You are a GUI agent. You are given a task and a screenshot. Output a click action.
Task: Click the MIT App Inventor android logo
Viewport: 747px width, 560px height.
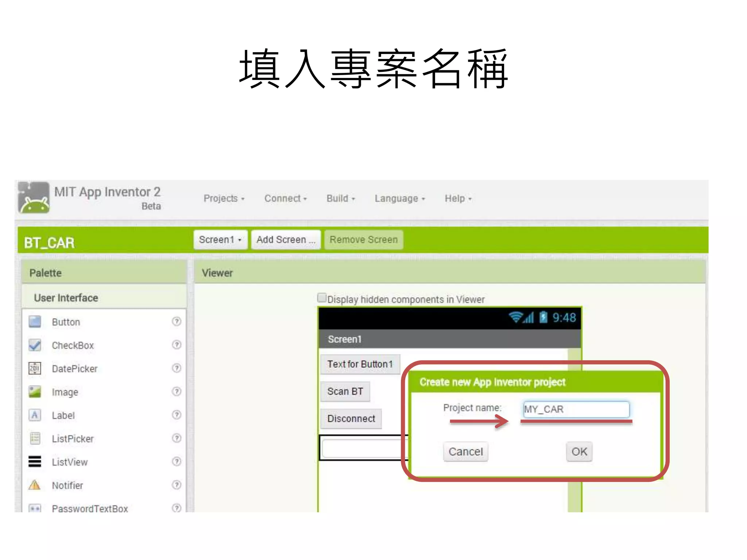(34, 197)
